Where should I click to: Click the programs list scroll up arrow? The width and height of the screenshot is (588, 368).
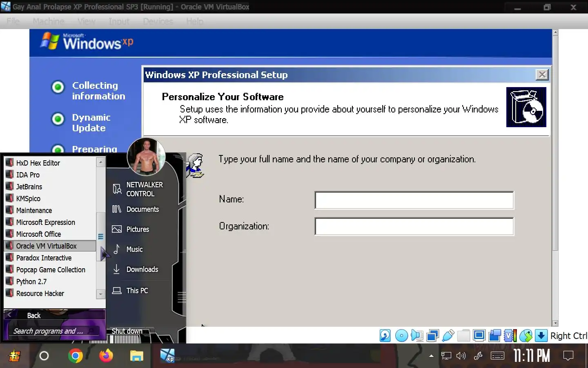(101, 162)
